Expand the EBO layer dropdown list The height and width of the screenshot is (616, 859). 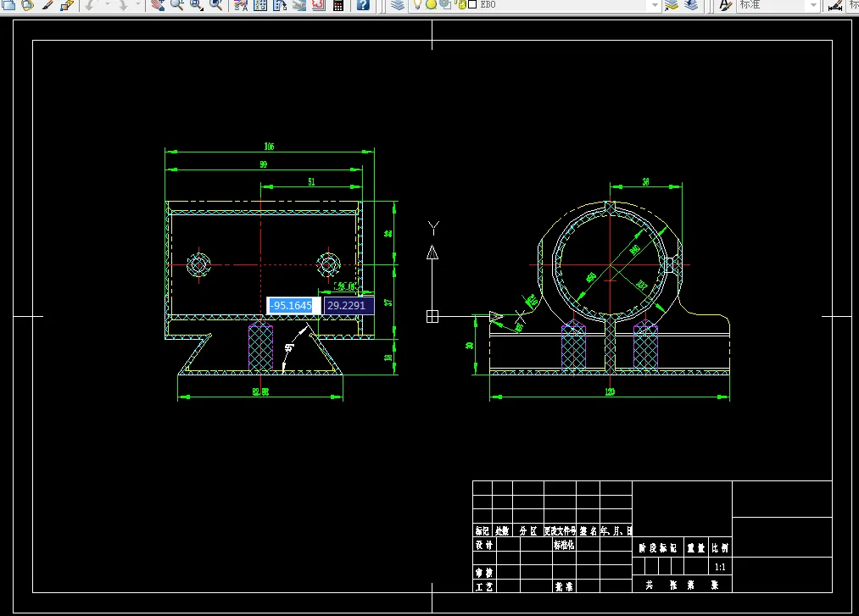655,5
